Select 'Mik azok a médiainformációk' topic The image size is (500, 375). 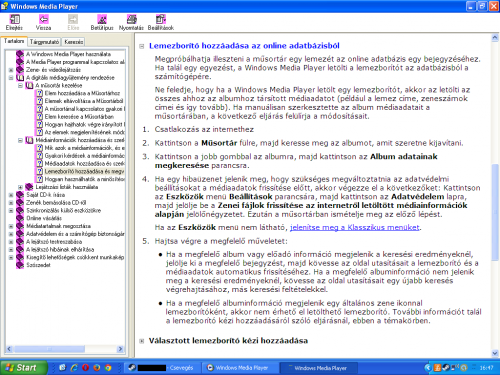[x=85, y=148]
